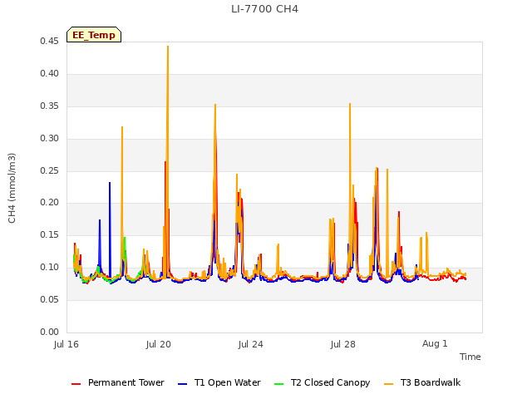Toggle the T1 Open Water legend entry
Viewport: 532px width, 399px height.
point(219,382)
